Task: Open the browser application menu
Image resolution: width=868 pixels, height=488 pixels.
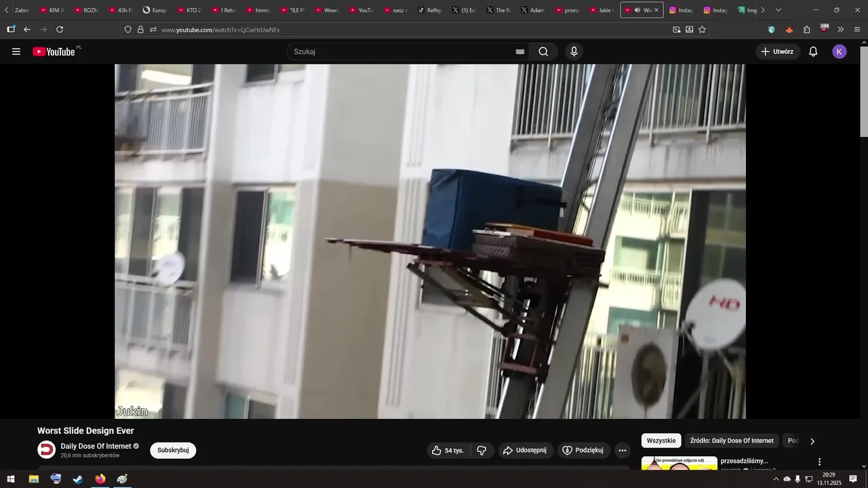Action: pos(857,29)
